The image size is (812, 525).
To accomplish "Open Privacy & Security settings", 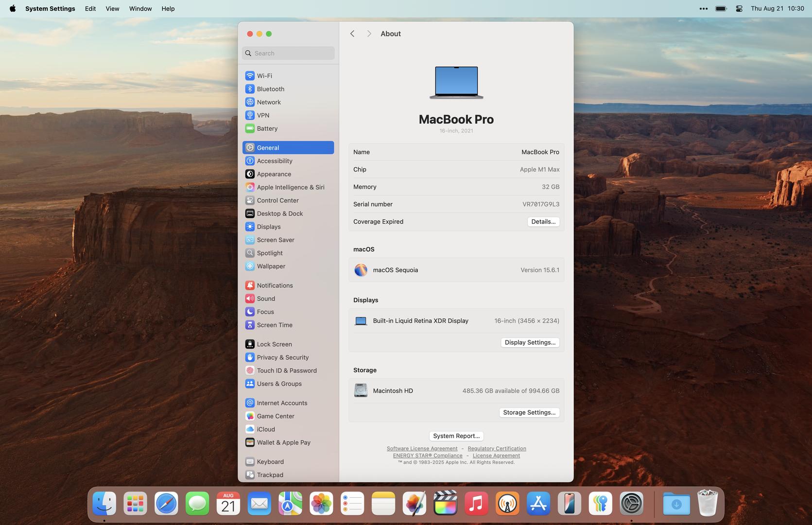I will point(288,357).
